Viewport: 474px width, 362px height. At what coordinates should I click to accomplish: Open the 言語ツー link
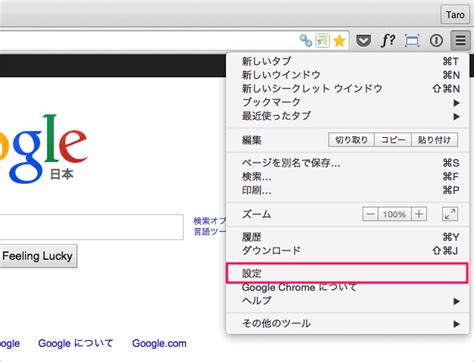pos(210,231)
